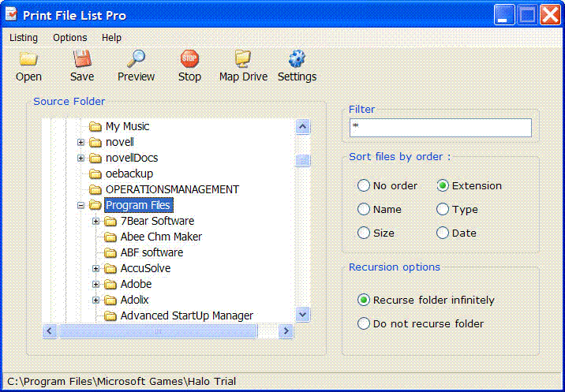
Task: Click the Map Drive icon
Action: point(243,58)
